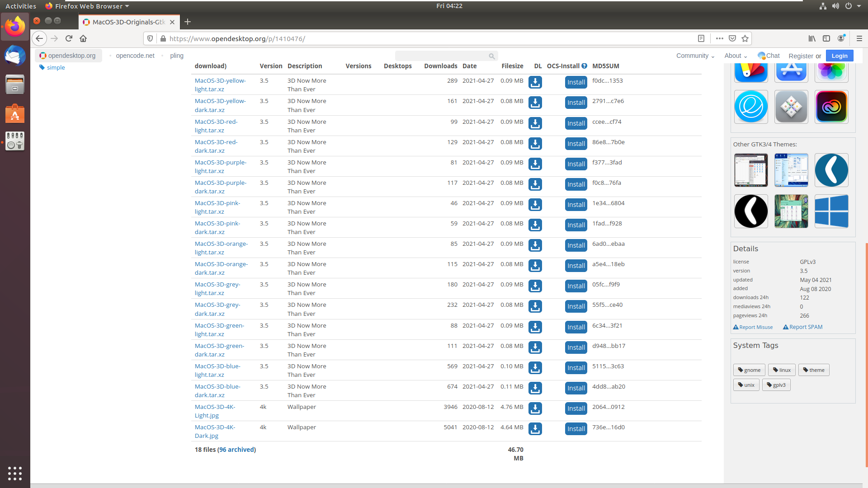The image size is (868, 488).
Task: Click the OCS-Install help question icon
Action: (x=584, y=66)
